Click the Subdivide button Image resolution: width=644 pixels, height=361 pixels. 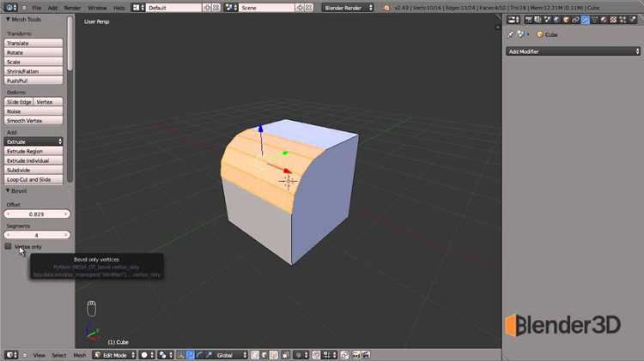point(33,170)
